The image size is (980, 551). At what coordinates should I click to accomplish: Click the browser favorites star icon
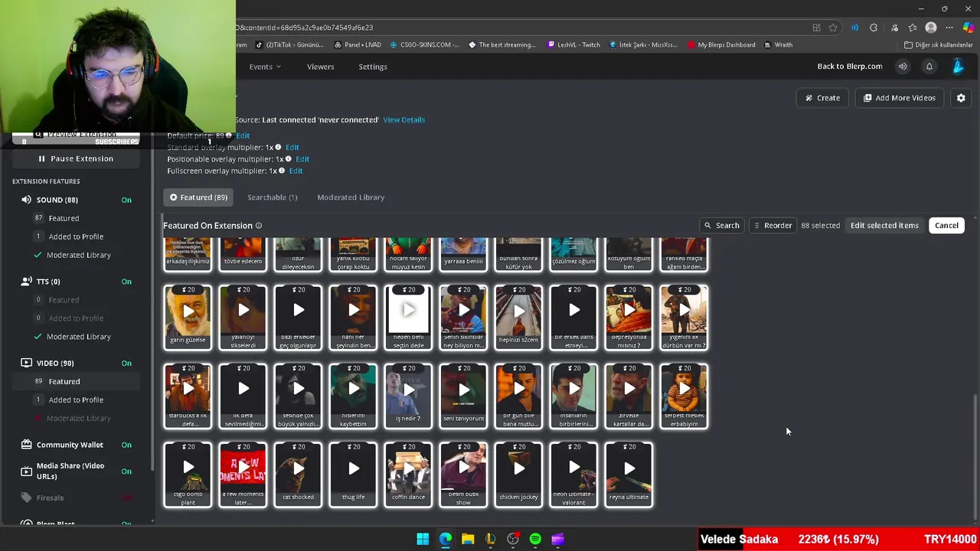point(833,28)
